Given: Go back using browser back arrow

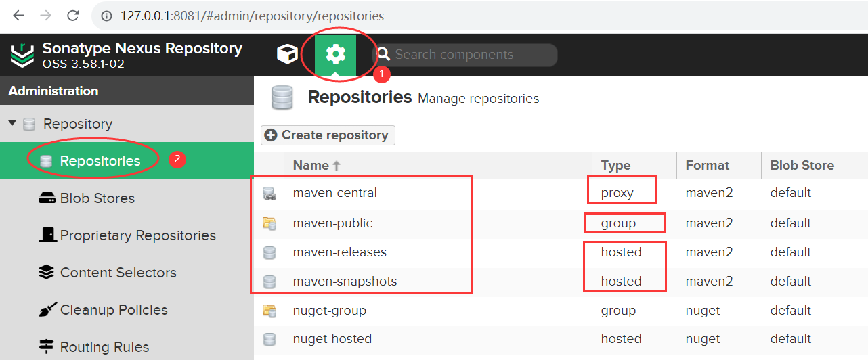Looking at the screenshot, I should (x=18, y=15).
